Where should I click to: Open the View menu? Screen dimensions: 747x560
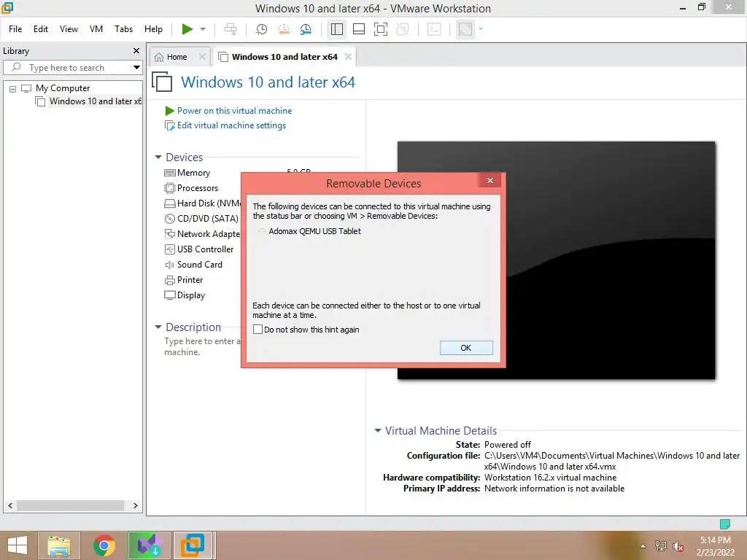coord(69,29)
